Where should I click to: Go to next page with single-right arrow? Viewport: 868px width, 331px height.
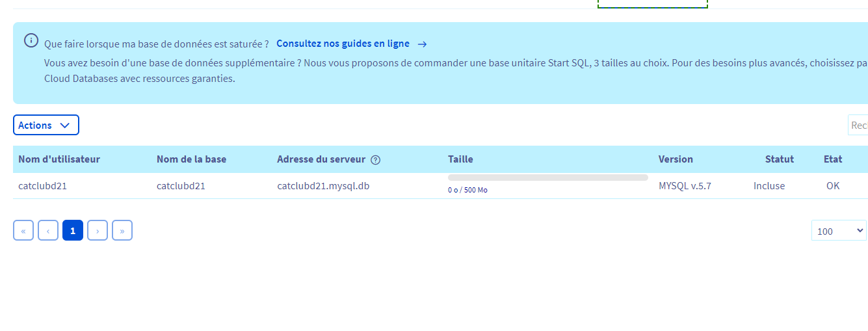[98, 231]
